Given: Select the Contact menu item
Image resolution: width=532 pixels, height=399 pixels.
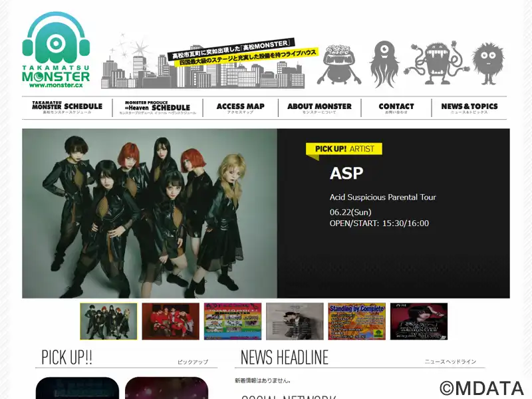Looking at the screenshot, I should [396, 108].
